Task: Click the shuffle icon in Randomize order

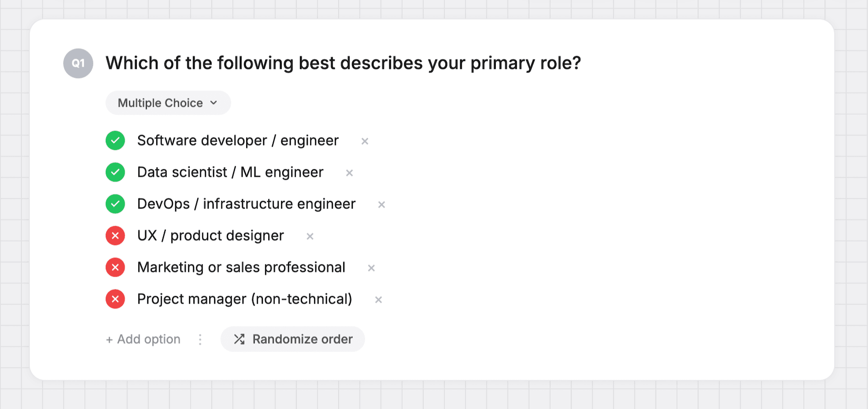Action: point(239,339)
